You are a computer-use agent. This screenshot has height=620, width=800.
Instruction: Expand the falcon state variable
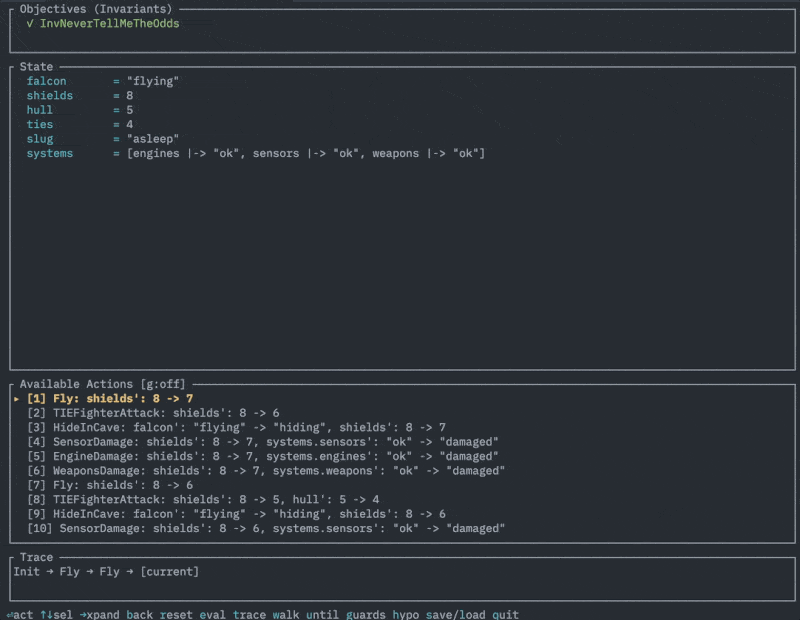point(47,81)
